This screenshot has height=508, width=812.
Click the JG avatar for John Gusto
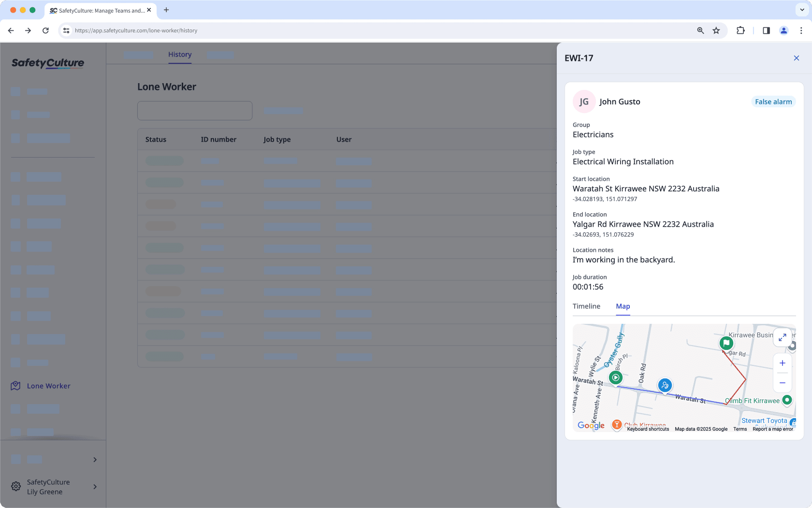584,102
